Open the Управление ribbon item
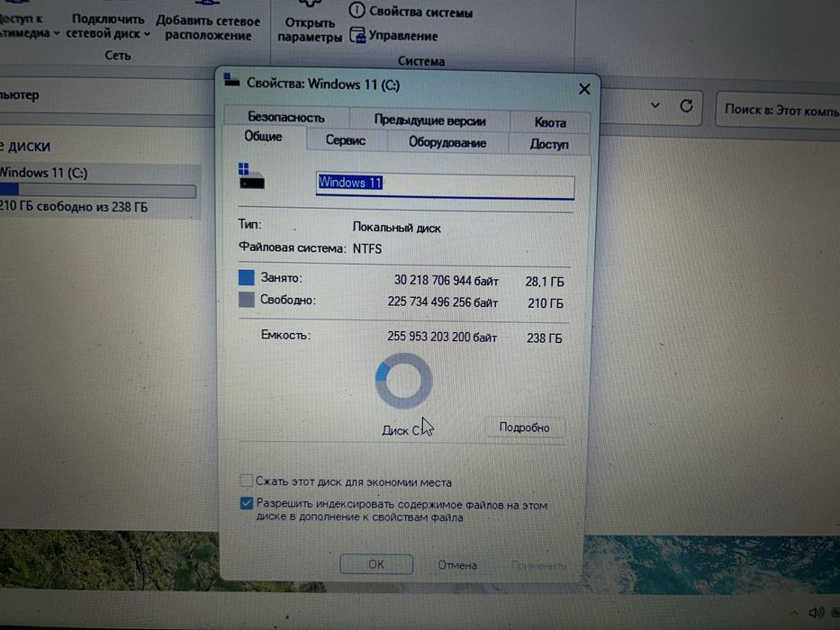Screen dimensions: 840x630 393,36
